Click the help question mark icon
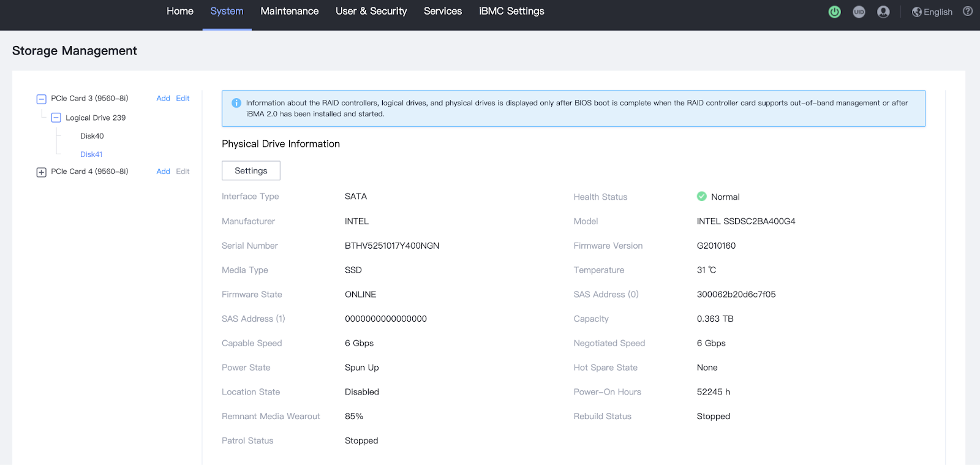Screen dimensions: 980x465 click(968, 11)
